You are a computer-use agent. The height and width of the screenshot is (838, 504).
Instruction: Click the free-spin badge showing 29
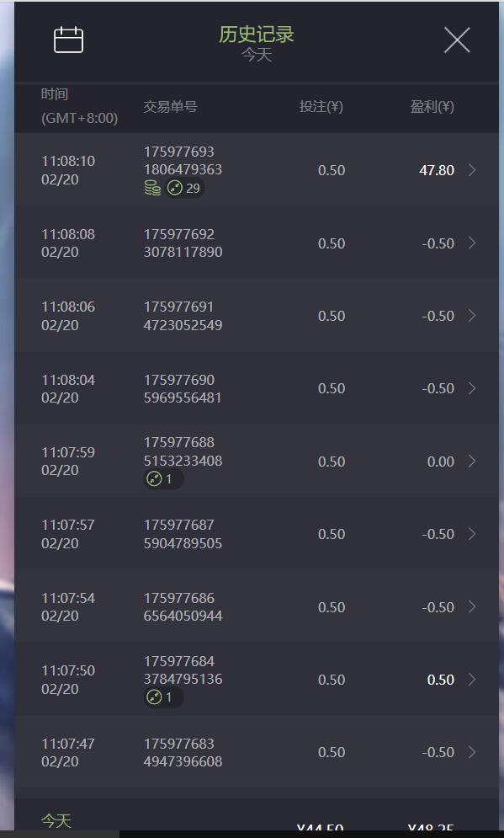click(x=184, y=188)
